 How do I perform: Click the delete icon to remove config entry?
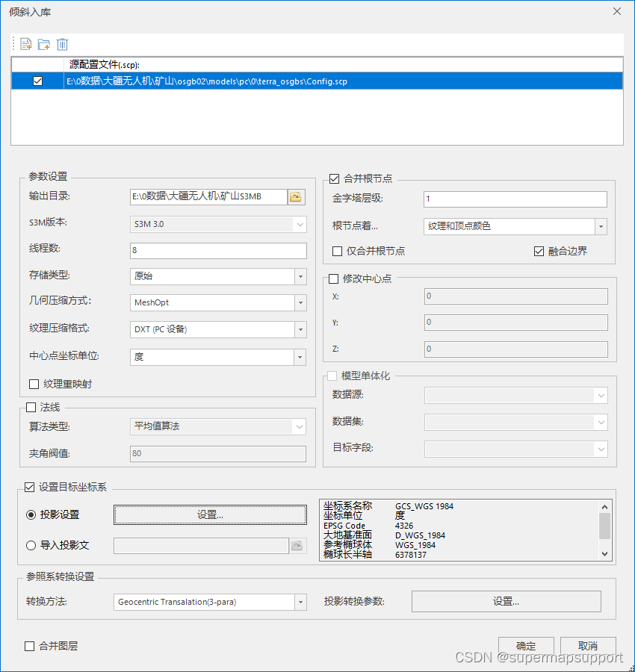click(x=62, y=44)
